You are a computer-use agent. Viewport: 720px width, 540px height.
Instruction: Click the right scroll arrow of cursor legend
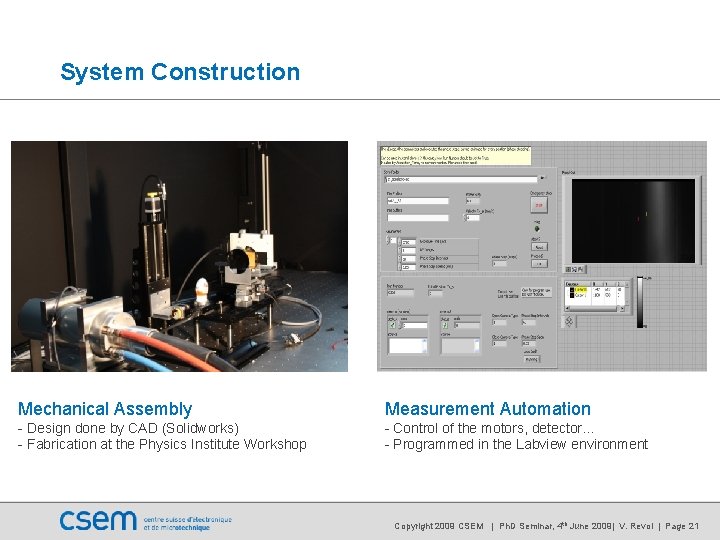click(622, 309)
